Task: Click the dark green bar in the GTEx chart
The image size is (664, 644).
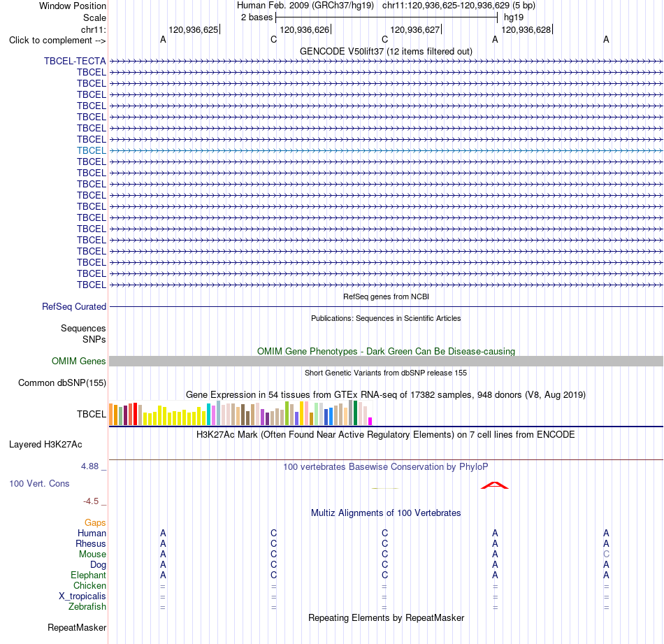Action: coord(355,413)
